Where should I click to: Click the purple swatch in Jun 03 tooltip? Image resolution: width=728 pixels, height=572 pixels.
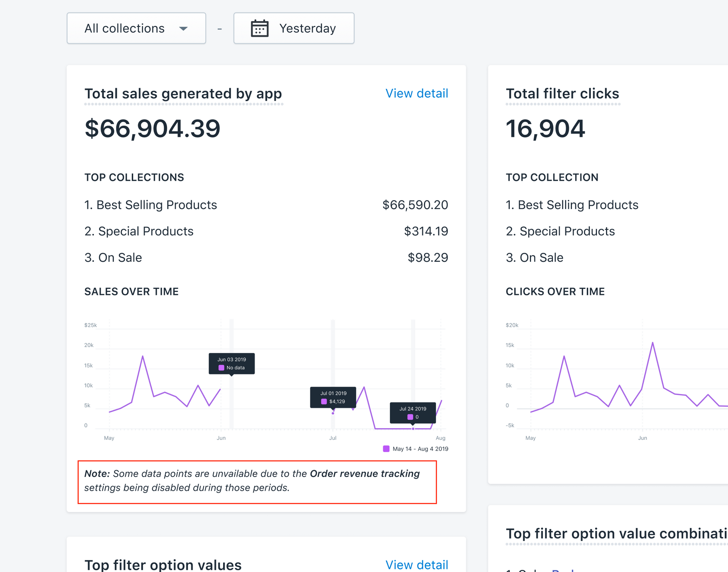pyautogui.click(x=221, y=368)
